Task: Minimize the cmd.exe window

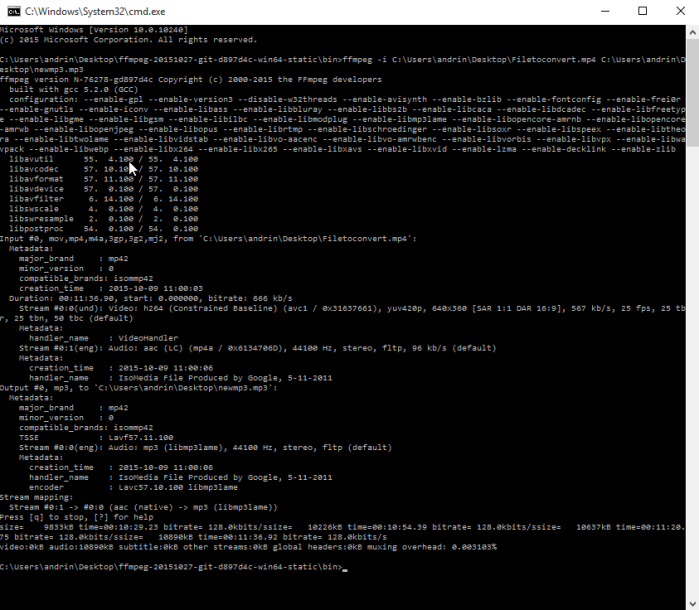Action: coord(605,12)
